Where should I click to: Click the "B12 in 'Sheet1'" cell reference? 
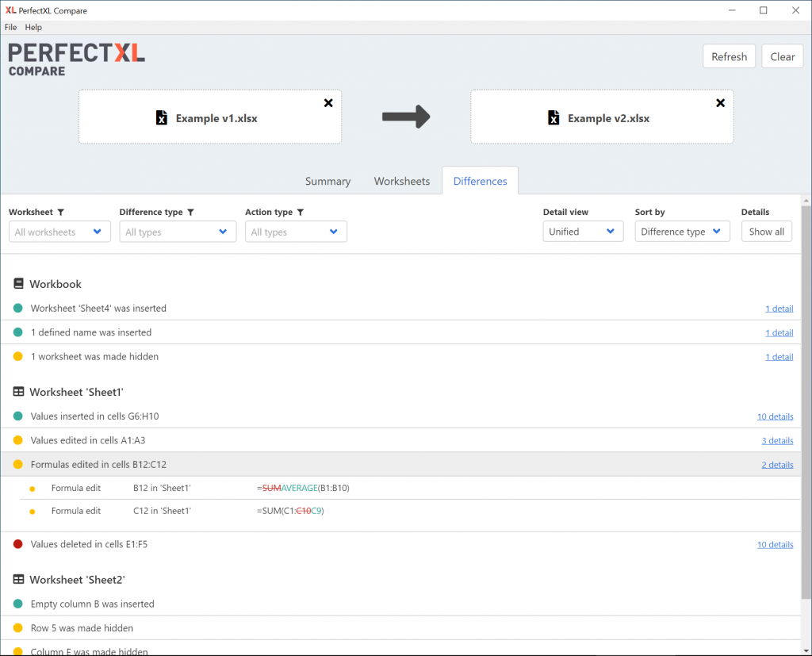pyautogui.click(x=162, y=488)
